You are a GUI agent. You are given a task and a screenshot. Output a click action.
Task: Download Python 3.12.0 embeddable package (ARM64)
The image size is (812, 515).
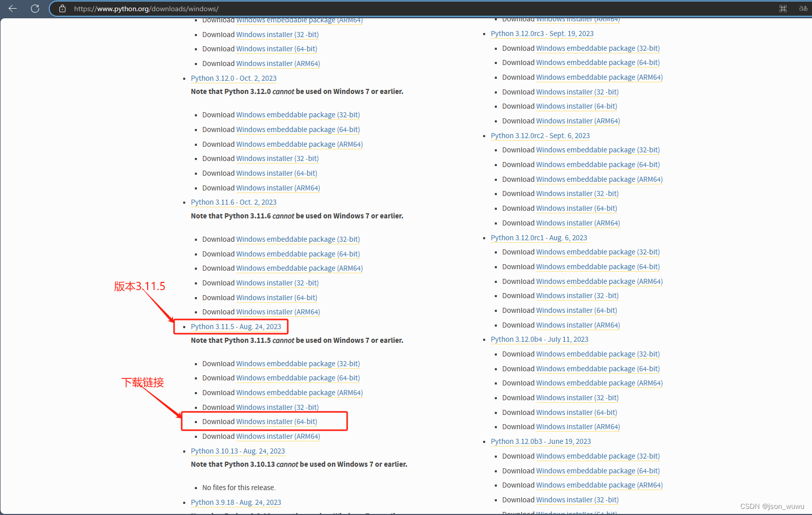pos(299,144)
